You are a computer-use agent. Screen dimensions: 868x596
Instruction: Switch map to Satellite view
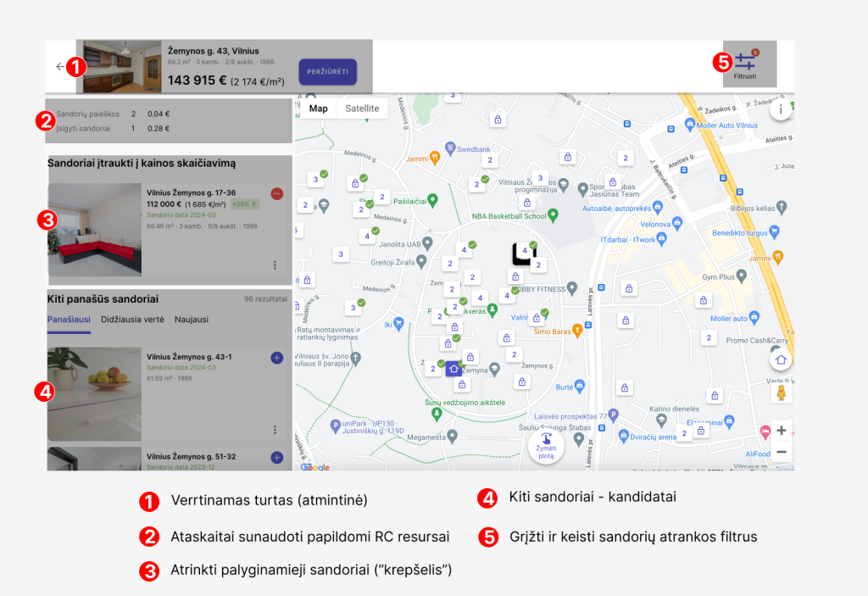362,109
